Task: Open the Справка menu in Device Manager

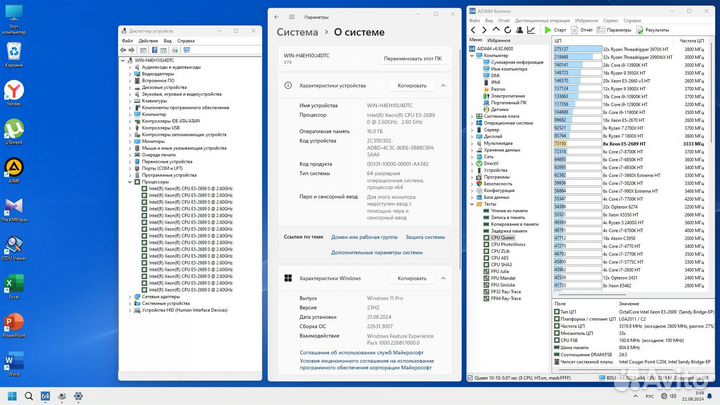Action: (x=186, y=41)
